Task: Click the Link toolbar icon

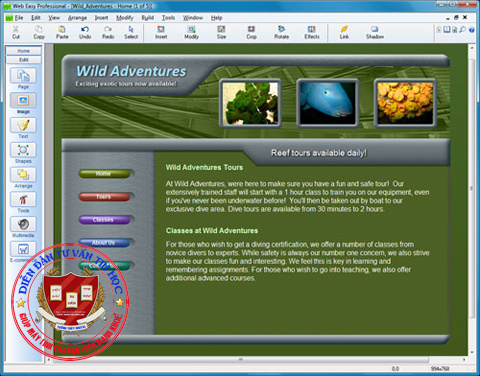Action: coord(344,32)
